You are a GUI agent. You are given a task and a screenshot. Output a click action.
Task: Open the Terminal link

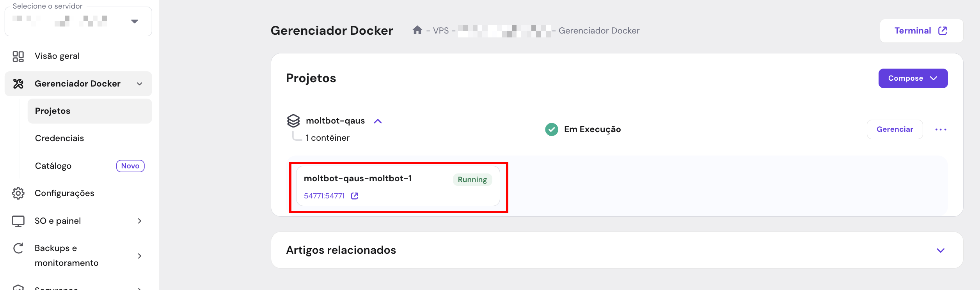pyautogui.click(x=921, y=30)
